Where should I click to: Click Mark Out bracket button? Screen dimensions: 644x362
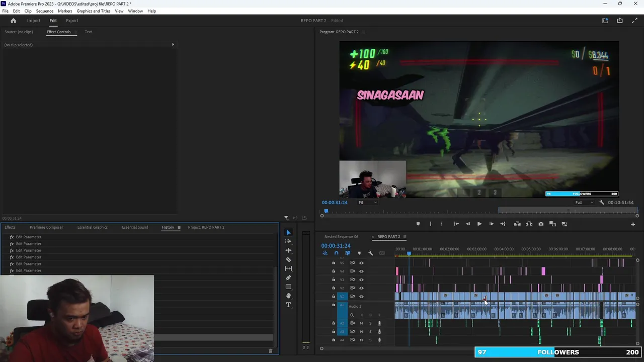click(441, 224)
